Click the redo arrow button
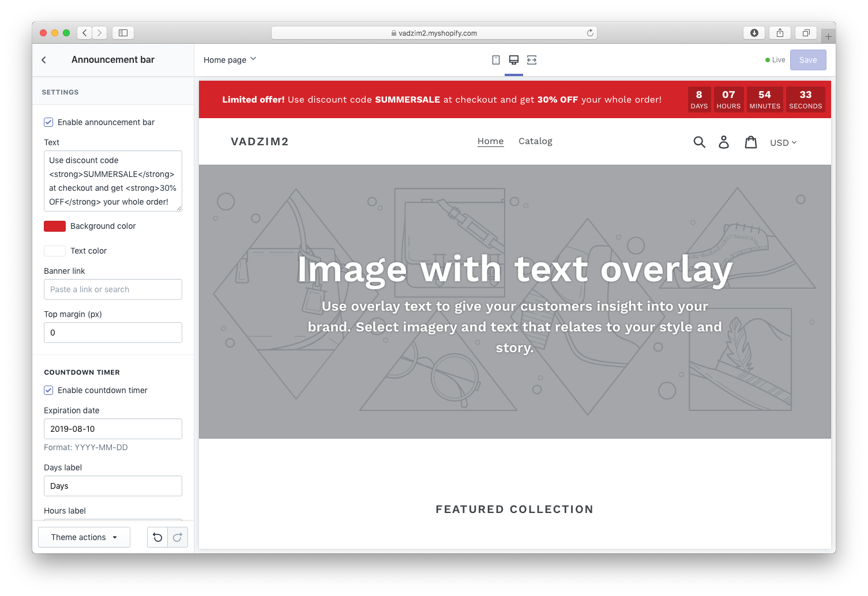This screenshot has height=596, width=868. click(178, 537)
